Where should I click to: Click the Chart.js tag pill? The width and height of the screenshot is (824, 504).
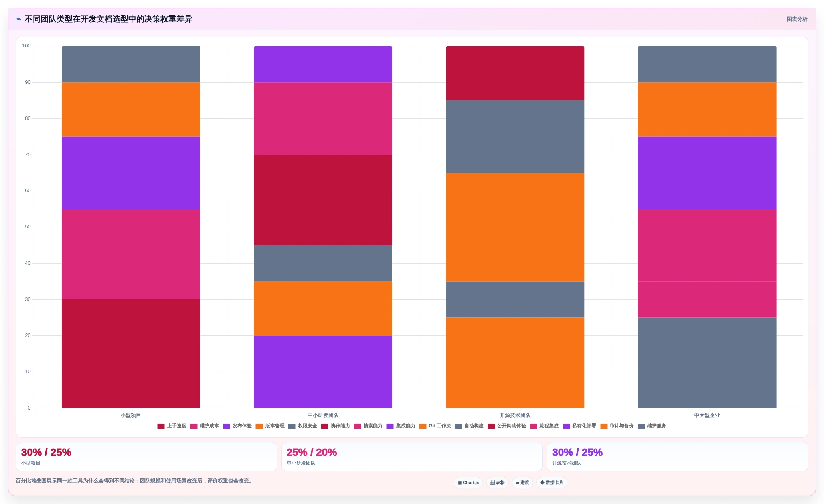tap(468, 483)
